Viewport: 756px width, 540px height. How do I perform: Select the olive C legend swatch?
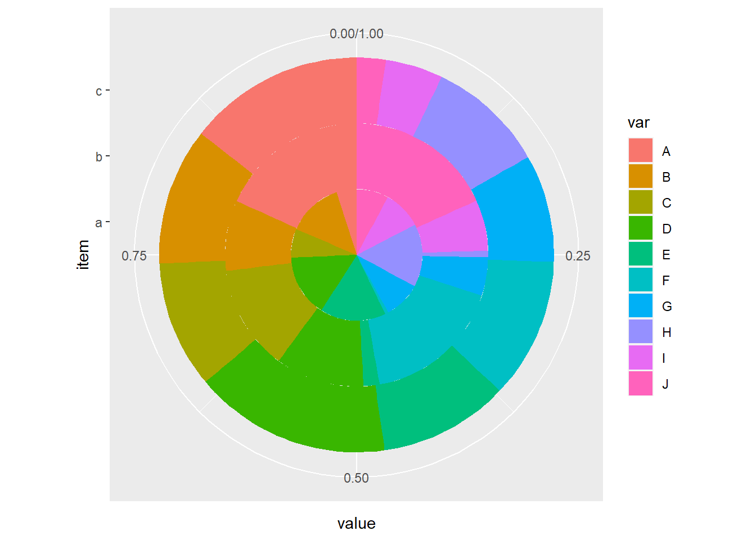click(x=640, y=202)
